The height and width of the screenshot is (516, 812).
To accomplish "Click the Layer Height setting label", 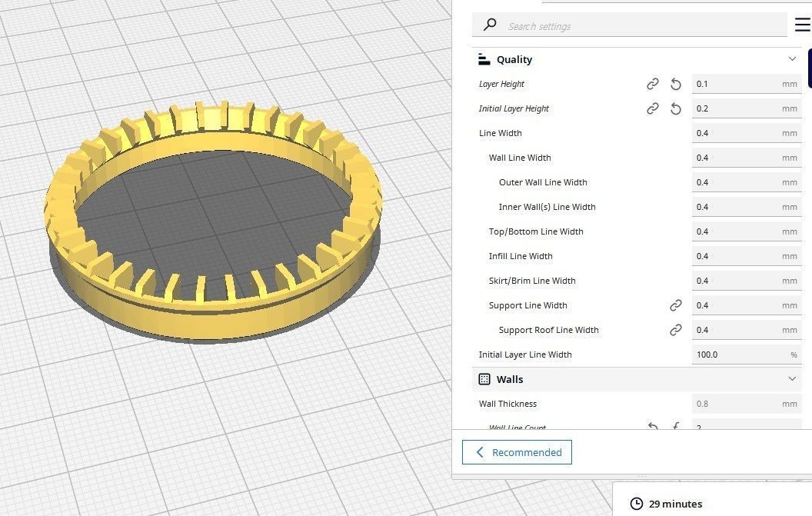I will pyautogui.click(x=501, y=84).
